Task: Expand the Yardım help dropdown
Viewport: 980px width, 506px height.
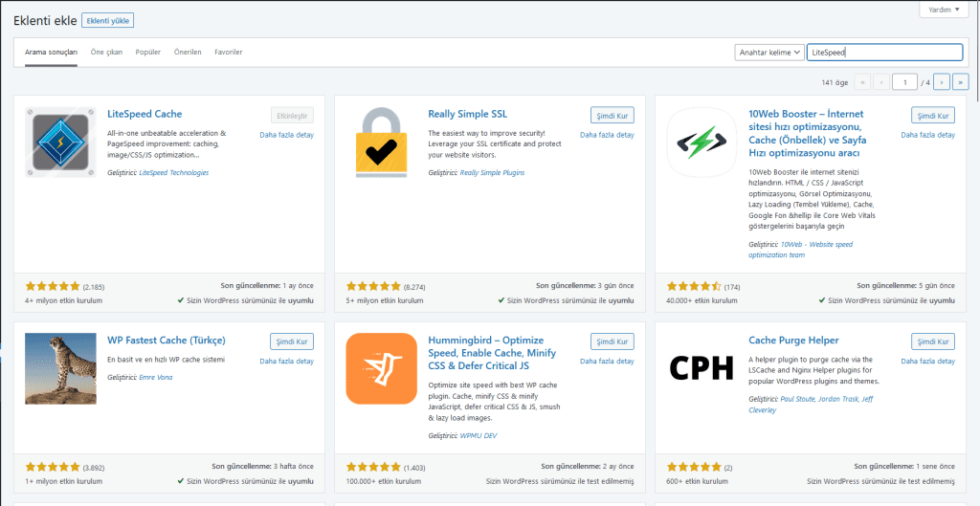Action: tap(944, 10)
